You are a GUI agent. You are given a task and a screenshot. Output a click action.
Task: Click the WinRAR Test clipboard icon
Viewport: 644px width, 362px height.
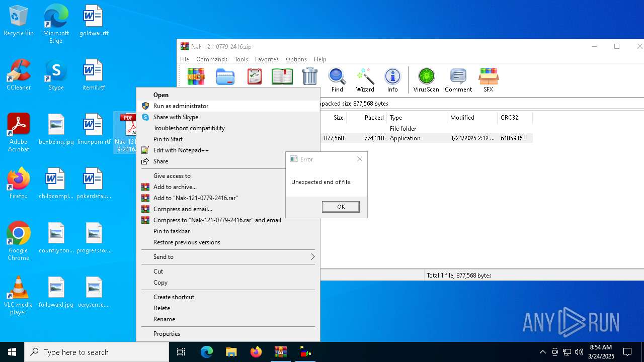pos(255,77)
